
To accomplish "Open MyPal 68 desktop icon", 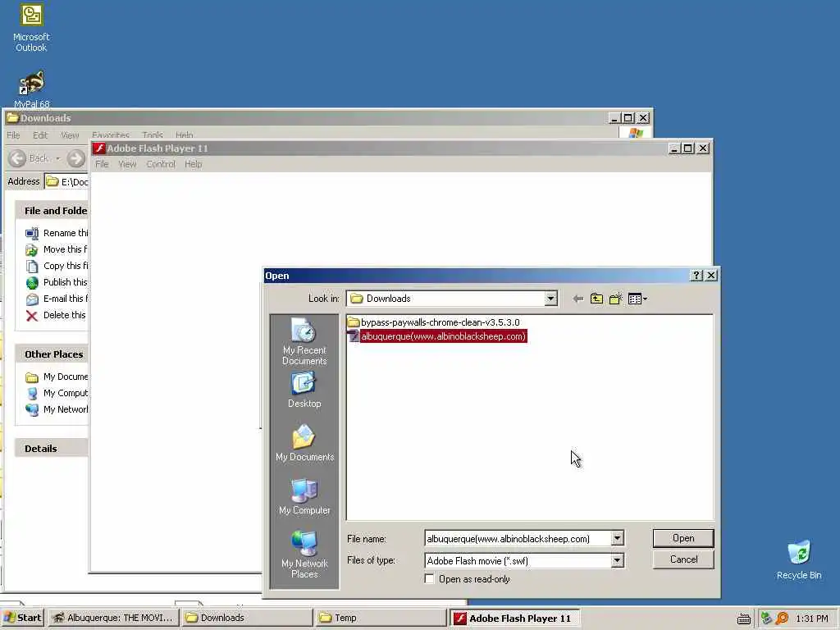I will coord(31,89).
